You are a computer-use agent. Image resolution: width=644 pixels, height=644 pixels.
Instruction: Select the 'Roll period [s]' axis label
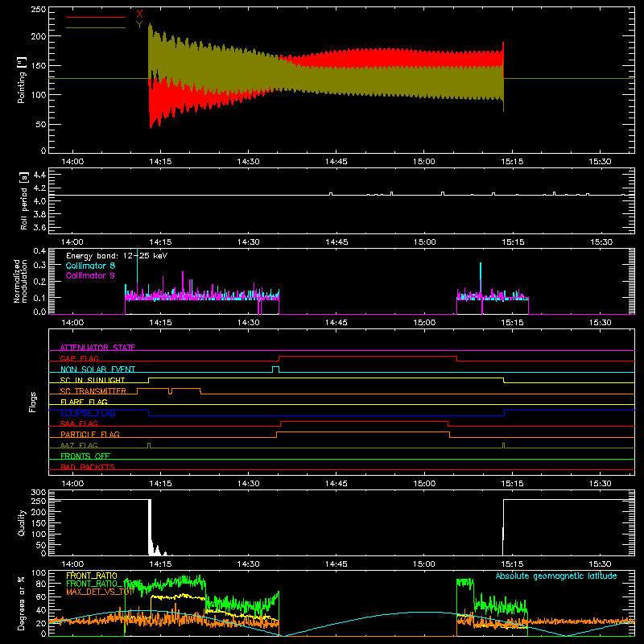(x=24, y=200)
